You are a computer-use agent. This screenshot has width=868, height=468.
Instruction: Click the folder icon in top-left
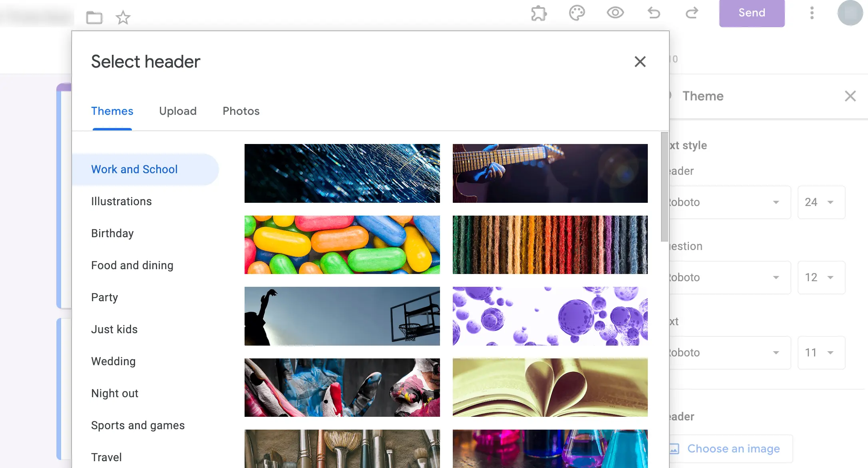[93, 17]
